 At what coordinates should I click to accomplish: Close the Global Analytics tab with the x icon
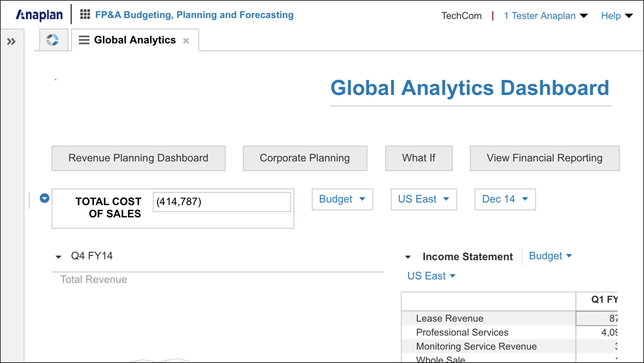185,41
